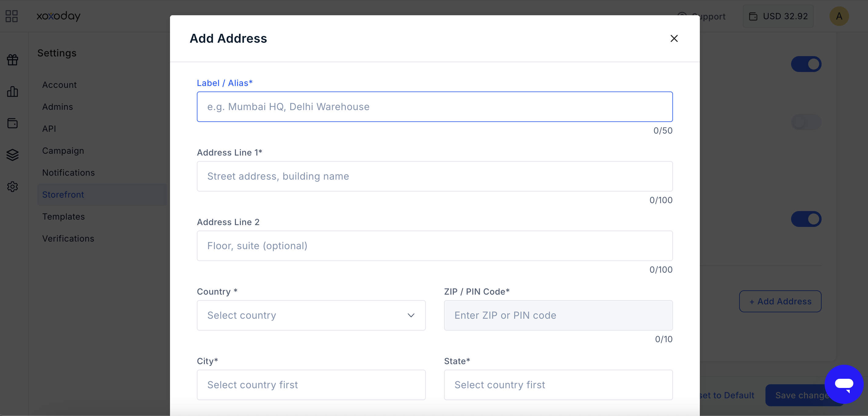Open the Account settings menu item
Screen dimensions: 868x416
[x=59, y=85]
